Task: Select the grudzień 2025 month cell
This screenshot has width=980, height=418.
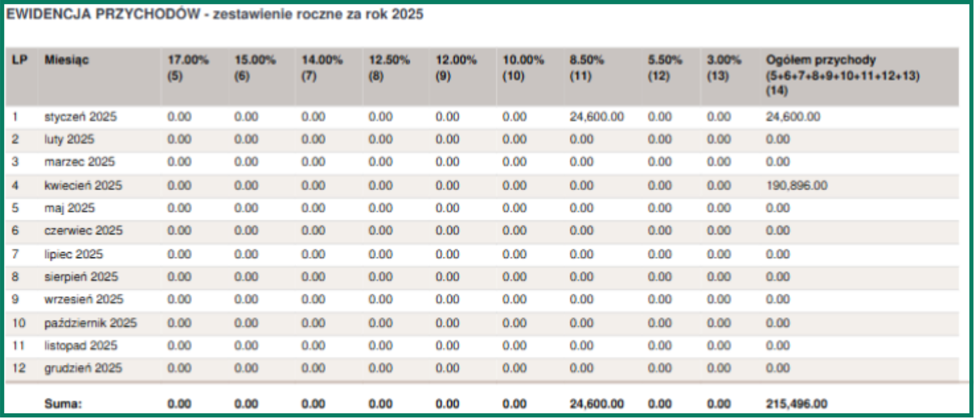Action: pos(83,368)
